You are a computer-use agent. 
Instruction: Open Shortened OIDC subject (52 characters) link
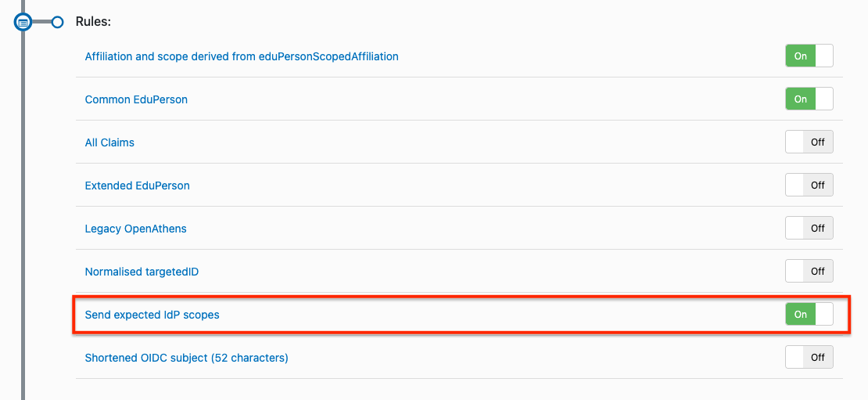click(187, 358)
